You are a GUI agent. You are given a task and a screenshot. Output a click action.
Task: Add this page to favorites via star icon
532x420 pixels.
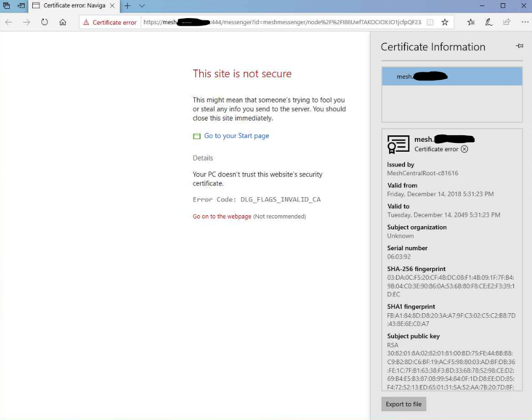coord(445,22)
